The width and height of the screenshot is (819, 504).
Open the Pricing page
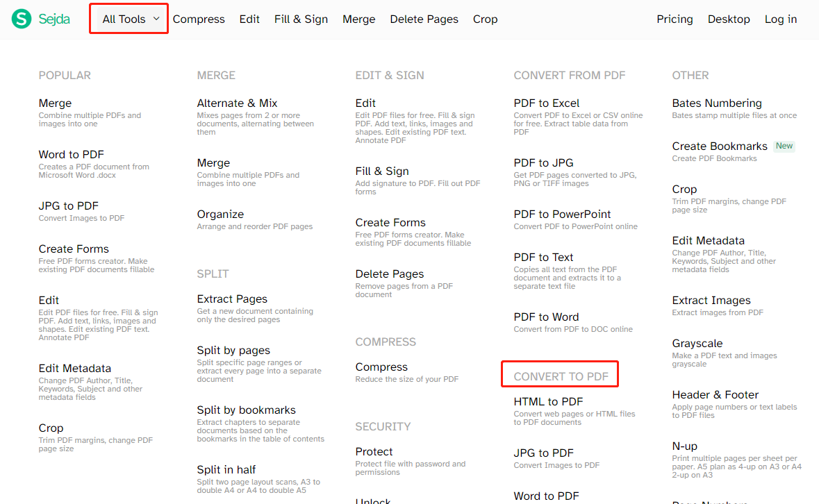(x=675, y=19)
